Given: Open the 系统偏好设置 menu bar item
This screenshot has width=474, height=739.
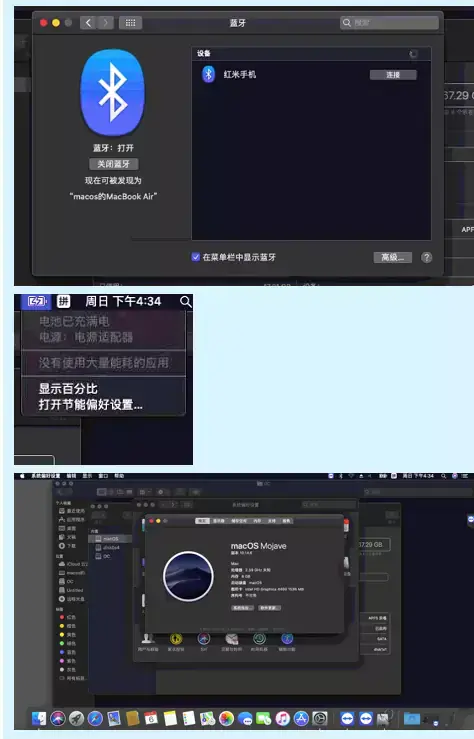Looking at the screenshot, I should pos(46,476).
